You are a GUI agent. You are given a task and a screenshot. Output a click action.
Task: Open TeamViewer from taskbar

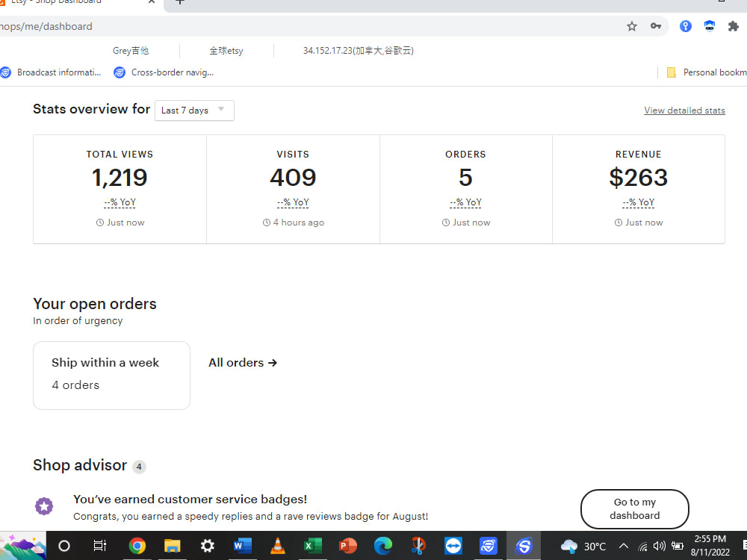pyautogui.click(x=453, y=546)
